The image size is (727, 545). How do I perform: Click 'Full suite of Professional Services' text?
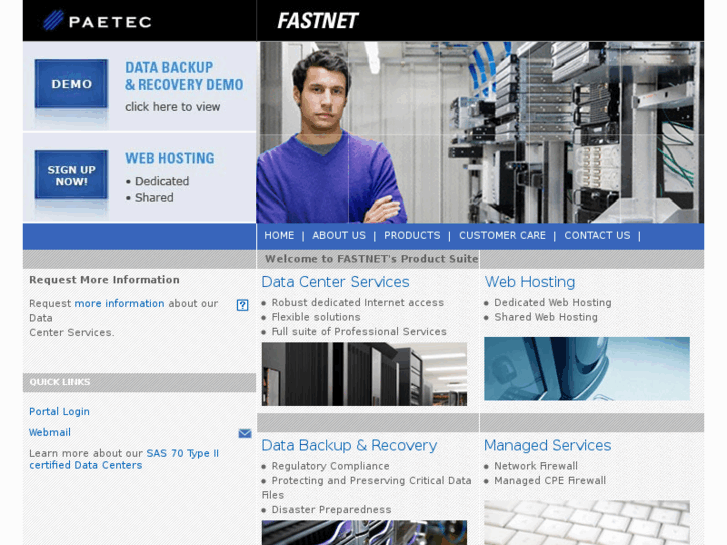[359, 332]
